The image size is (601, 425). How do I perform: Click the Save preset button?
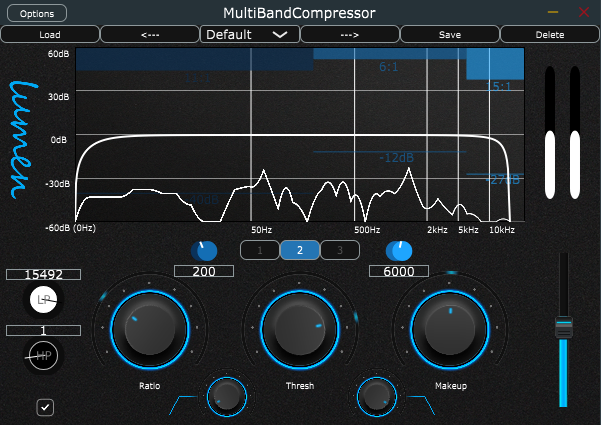pyautogui.click(x=449, y=34)
